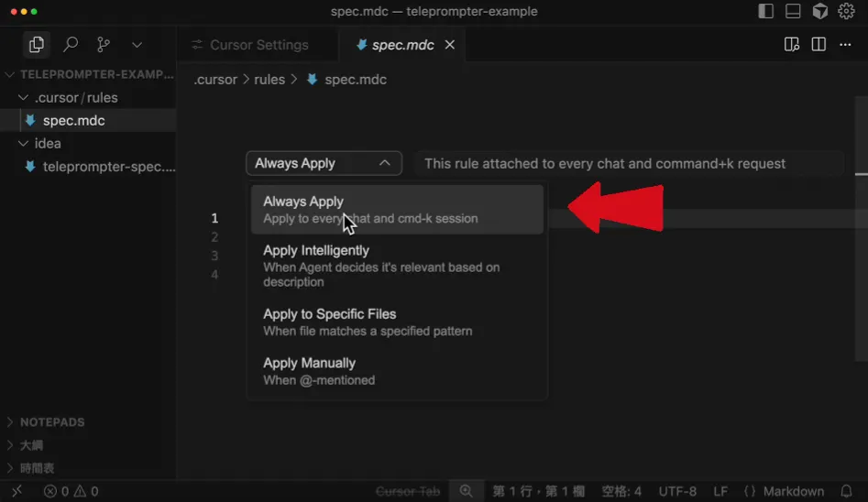Split the editor right
This screenshot has width=868, height=502.
pos(819,45)
